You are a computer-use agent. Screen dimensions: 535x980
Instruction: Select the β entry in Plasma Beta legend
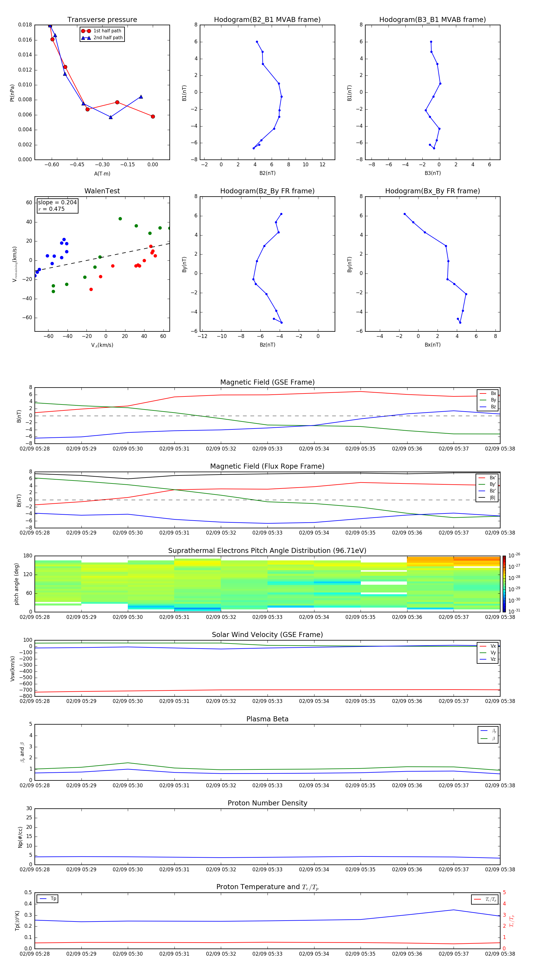coord(488,739)
